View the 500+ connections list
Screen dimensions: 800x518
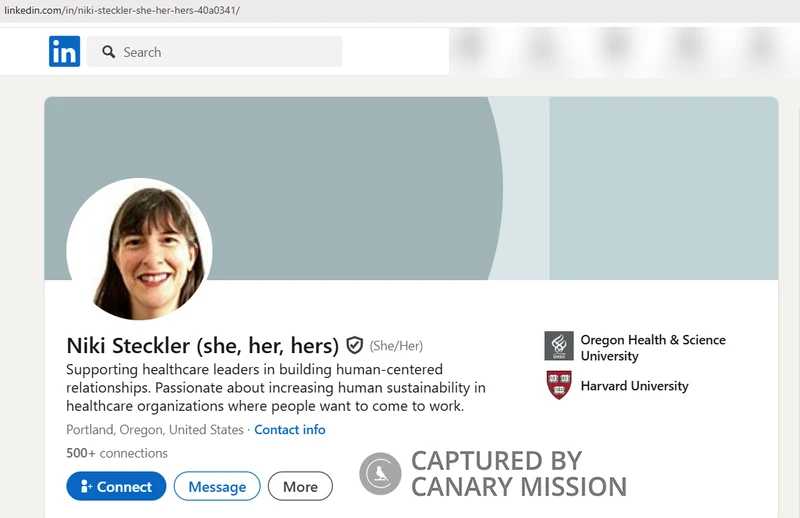(x=117, y=453)
